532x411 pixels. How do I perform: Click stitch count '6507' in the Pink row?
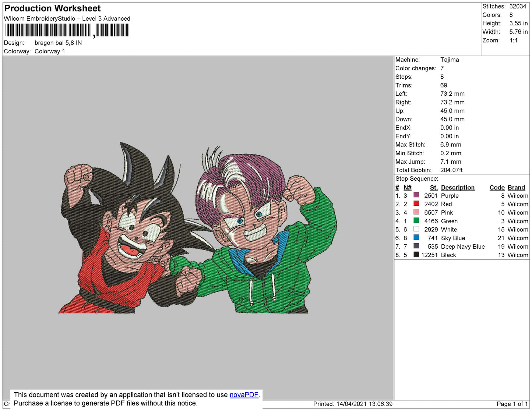431,213
